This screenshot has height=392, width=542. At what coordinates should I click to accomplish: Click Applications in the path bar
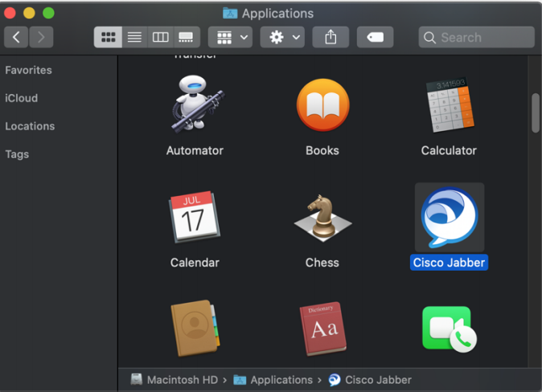click(273, 380)
